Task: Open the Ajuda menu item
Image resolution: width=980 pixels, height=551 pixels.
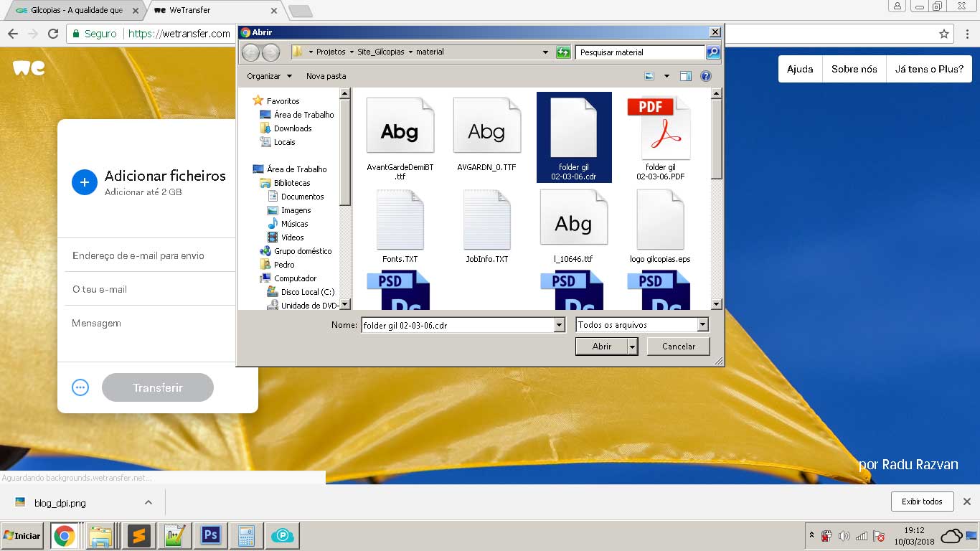Action: pos(800,69)
